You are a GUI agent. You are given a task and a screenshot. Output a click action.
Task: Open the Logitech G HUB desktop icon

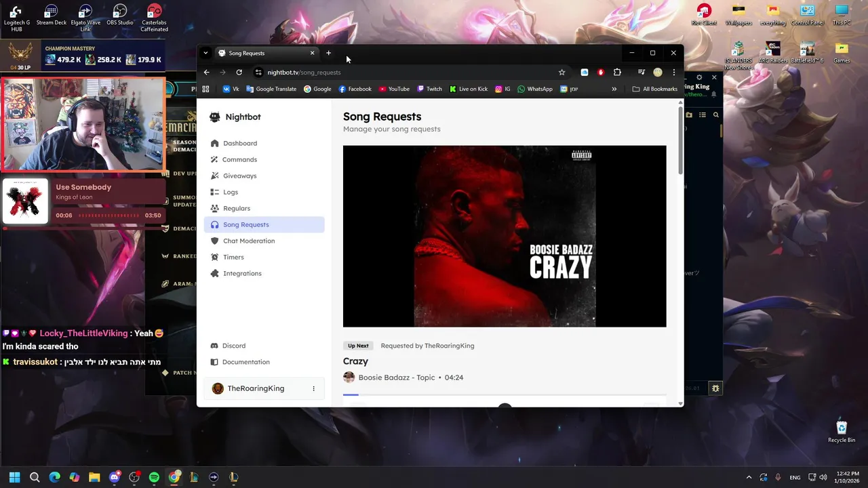click(x=17, y=18)
